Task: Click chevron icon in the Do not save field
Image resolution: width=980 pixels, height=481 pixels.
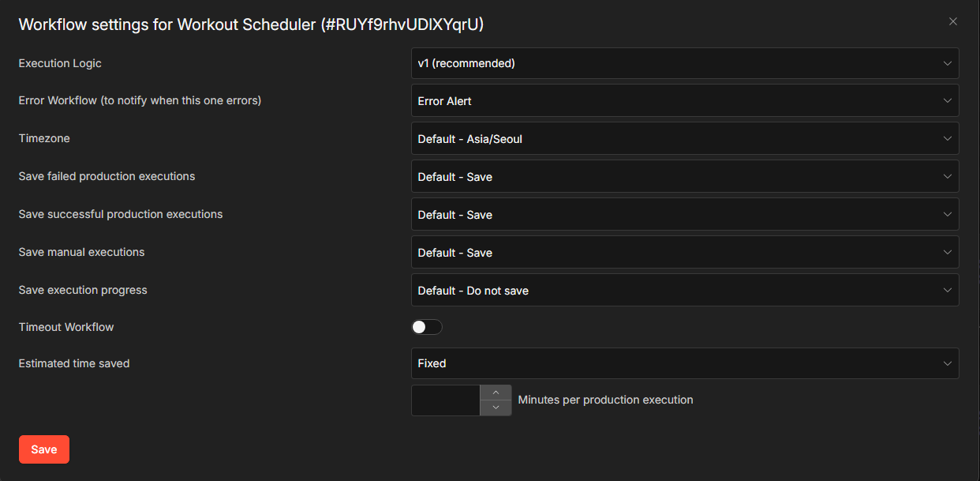Action: 948,291
